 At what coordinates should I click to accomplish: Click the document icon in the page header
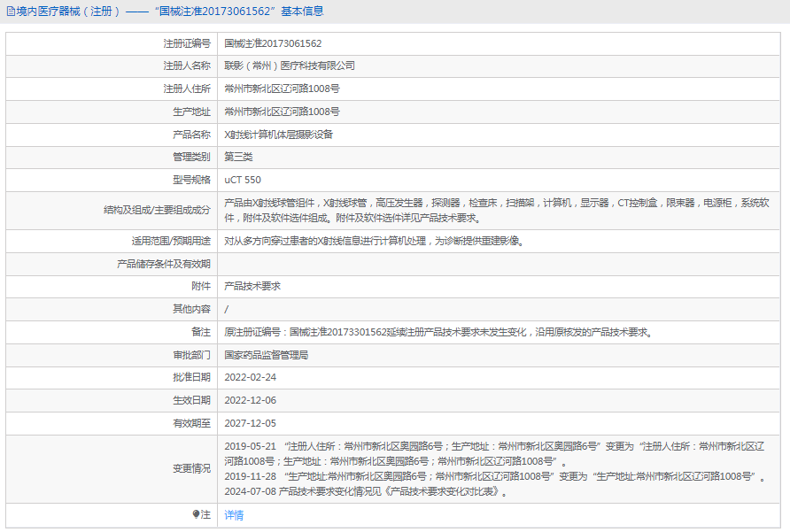tap(11, 12)
